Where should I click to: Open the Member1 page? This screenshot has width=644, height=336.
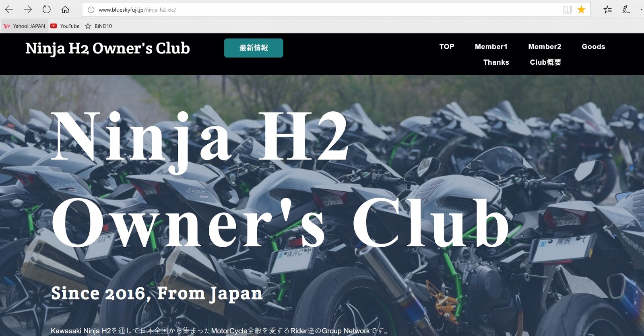point(491,47)
